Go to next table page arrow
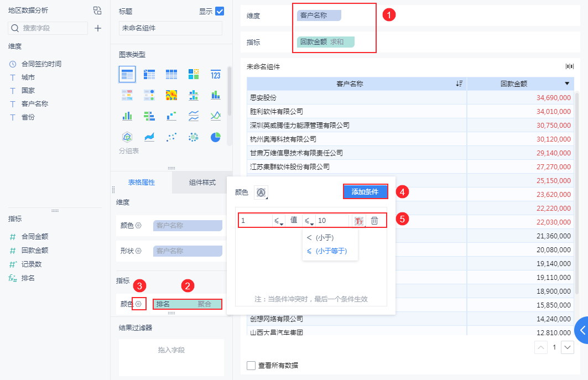This screenshot has height=380, width=588. click(568, 347)
